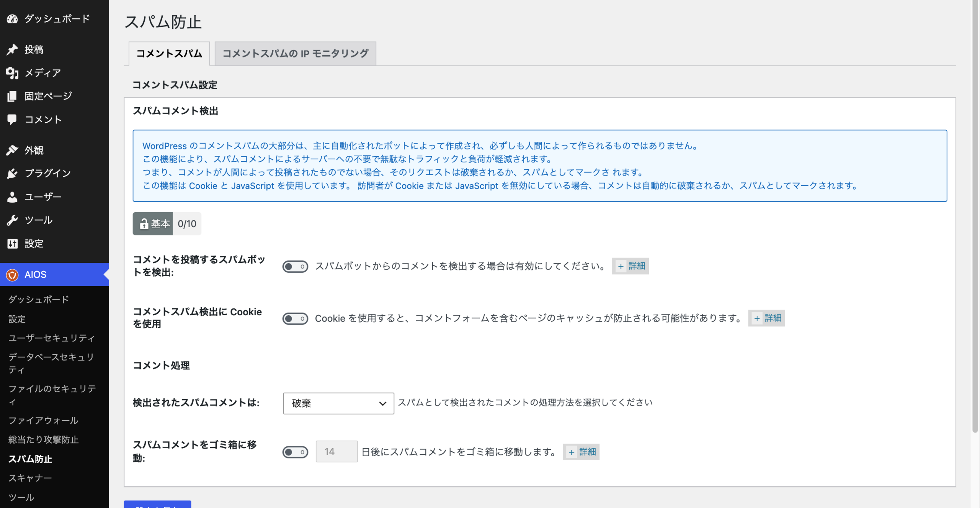
Task: Click the pushpin icon beside 投稿
Action: pyautogui.click(x=12, y=49)
